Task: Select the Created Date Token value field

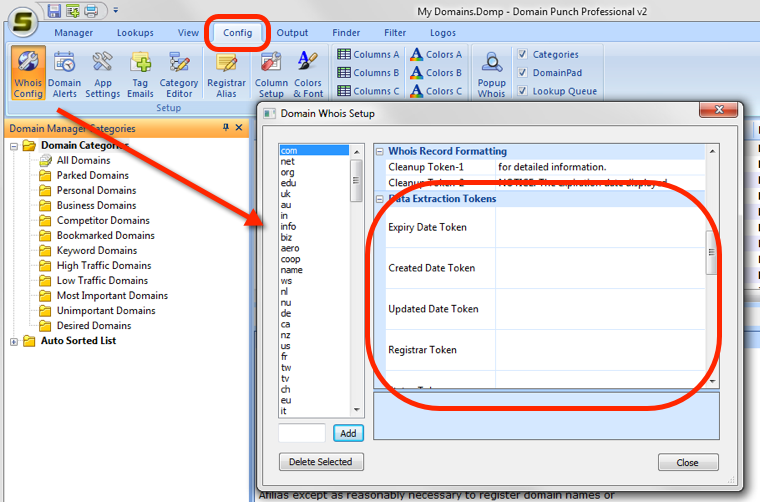Action: 600,268
